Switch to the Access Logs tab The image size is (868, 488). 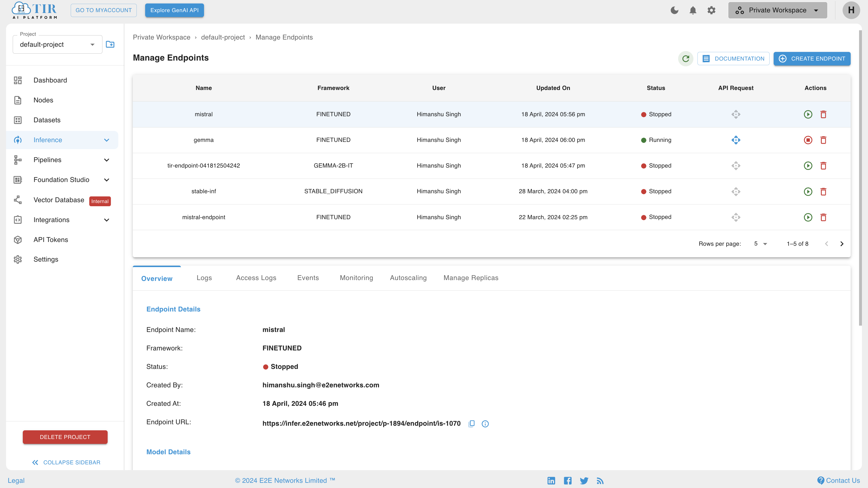256,278
